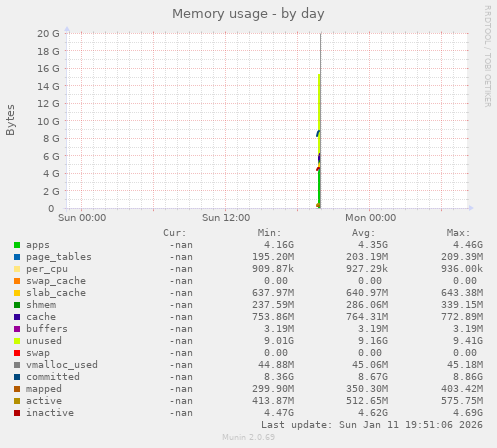Click the 'inactive' legend label
This screenshot has width=497, height=448.
pyautogui.click(x=50, y=413)
